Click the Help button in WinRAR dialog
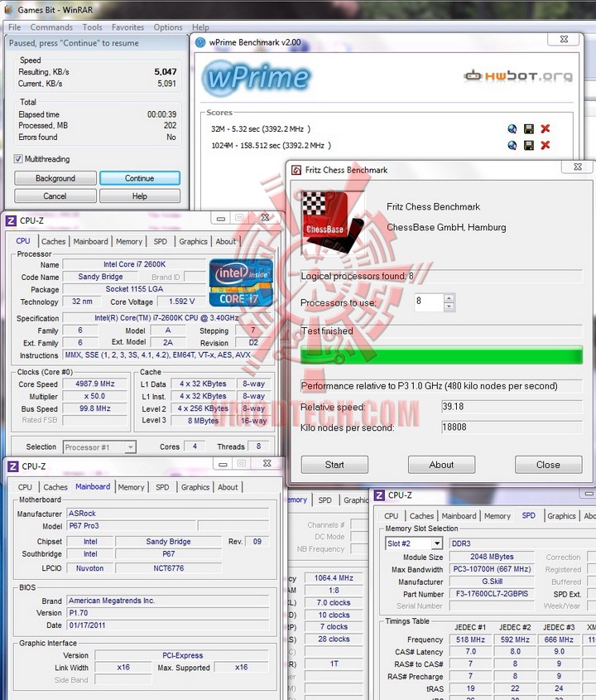 click(x=140, y=196)
